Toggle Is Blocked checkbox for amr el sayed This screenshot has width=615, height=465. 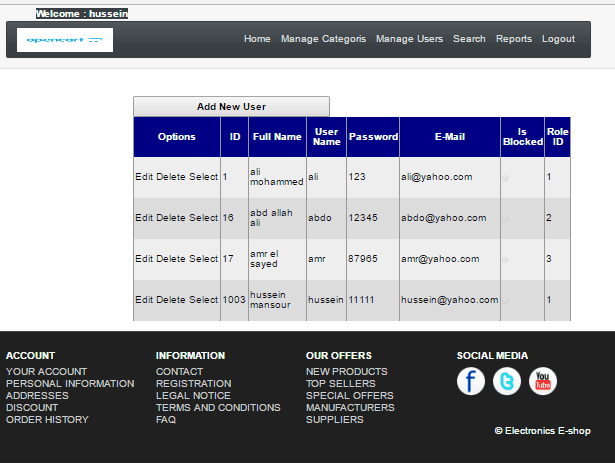pos(505,259)
